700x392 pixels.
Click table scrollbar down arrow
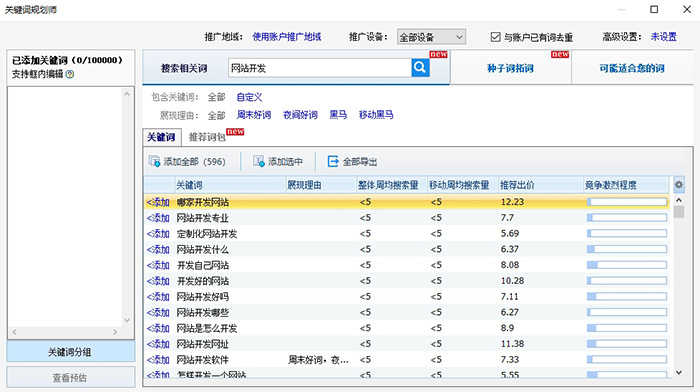tap(679, 372)
